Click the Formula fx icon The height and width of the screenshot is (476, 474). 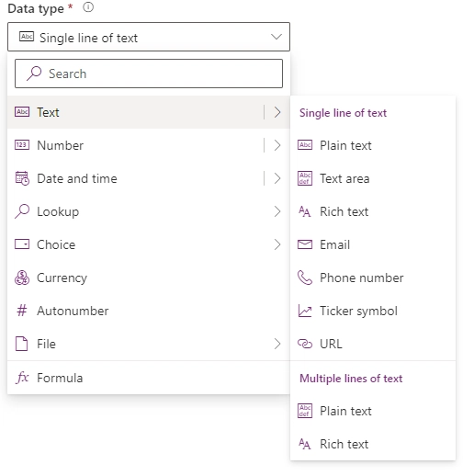point(22,378)
